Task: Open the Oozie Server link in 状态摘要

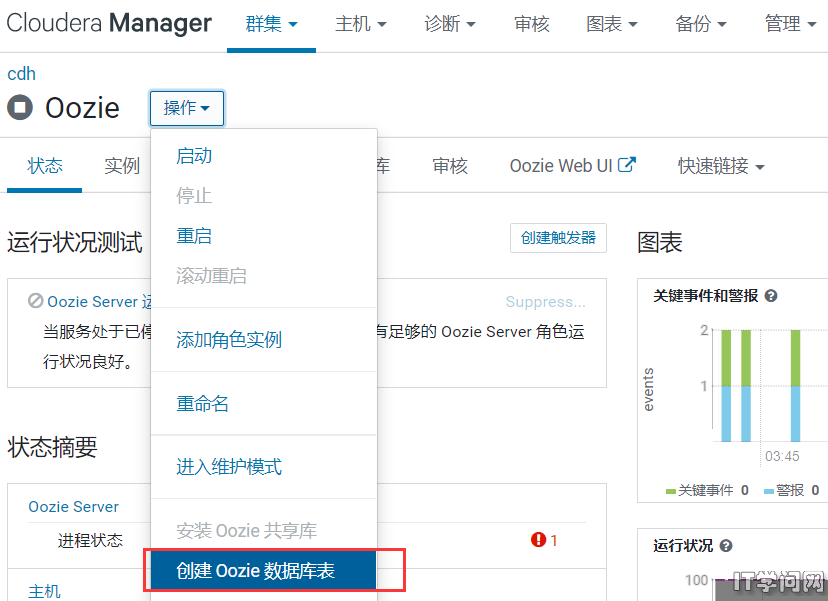Action: pyautogui.click(x=73, y=507)
